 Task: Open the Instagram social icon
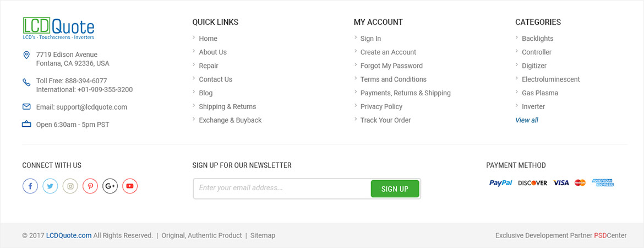click(x=70, y=186)
